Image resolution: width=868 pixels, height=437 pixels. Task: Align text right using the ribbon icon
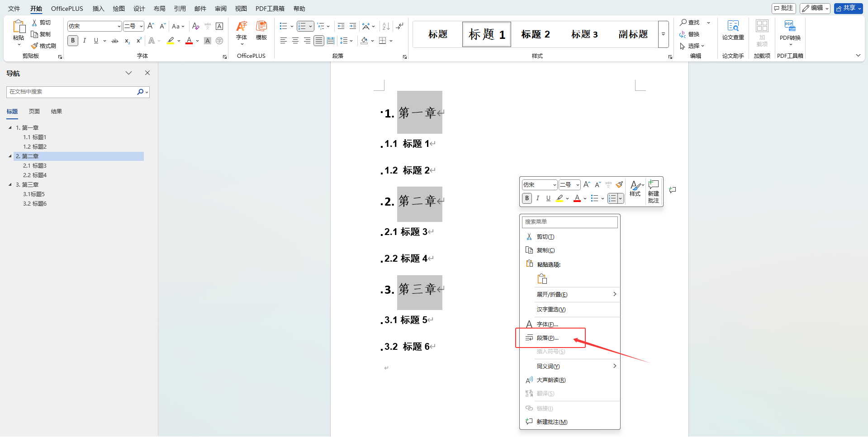pos(307,41)
